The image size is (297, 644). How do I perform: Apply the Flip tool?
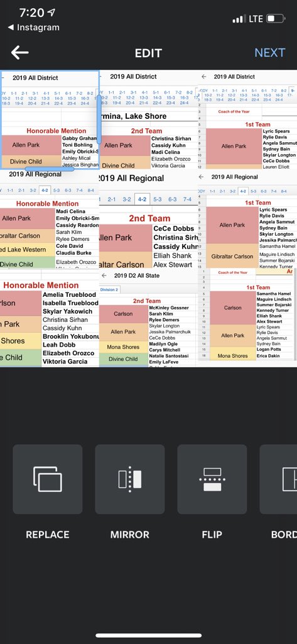pyautogui.click(x=212, y=479)
